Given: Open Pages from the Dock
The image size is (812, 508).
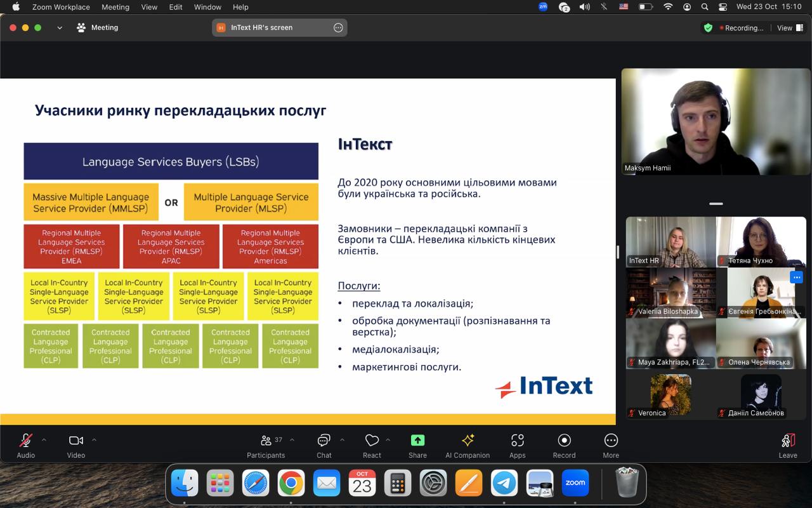Looking at the screenshot, I should (x=469, y=484).
